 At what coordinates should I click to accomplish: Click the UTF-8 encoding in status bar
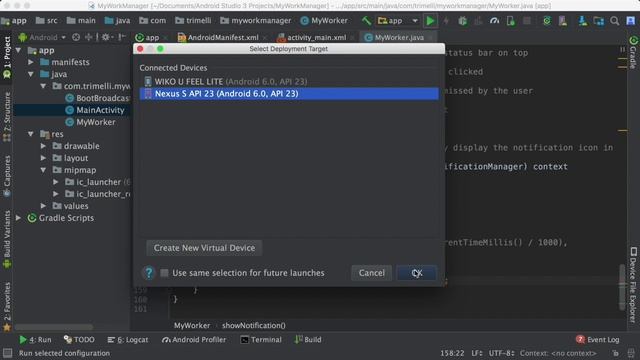[x=501, y=353]
